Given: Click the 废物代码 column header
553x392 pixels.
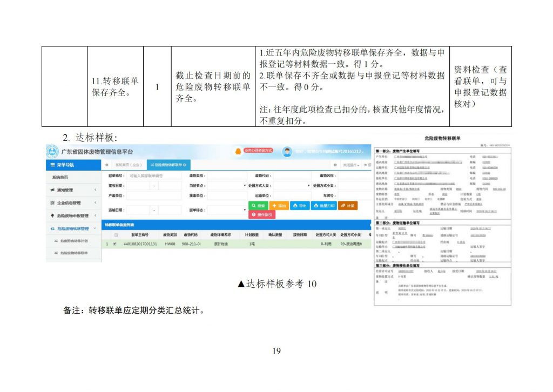Looking at the screenshot, I should [191, 235].
